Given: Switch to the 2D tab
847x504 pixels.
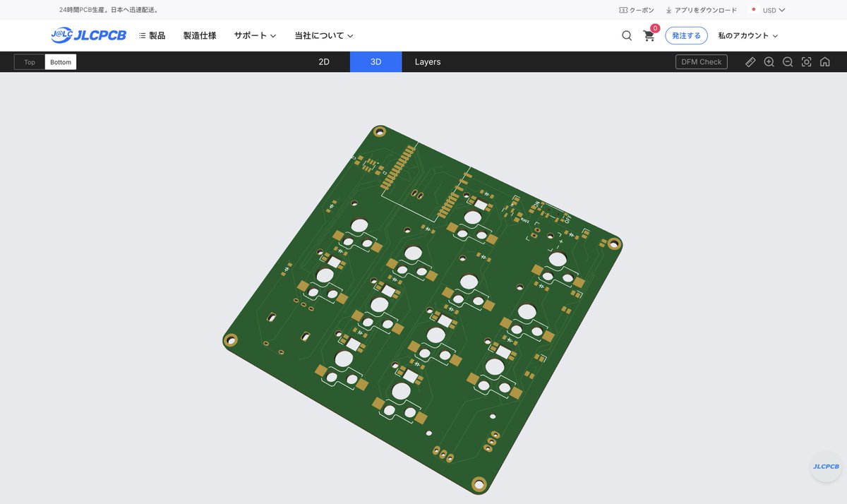Looking at the screenshot, I should tap(324, 62).
